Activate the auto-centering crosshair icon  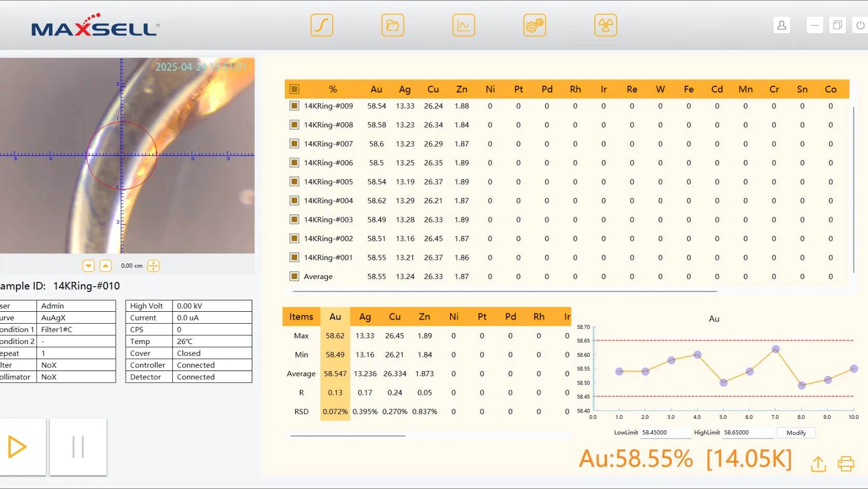[x=153, y=266]
